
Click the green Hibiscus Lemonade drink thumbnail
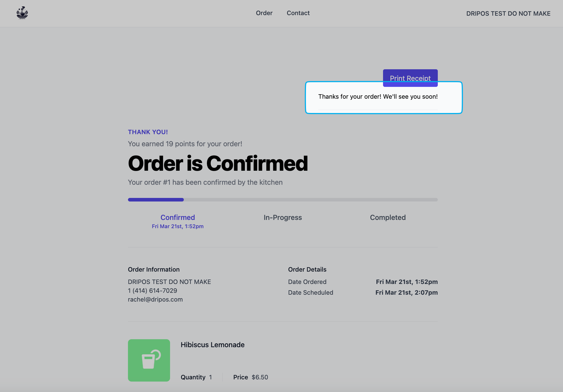(x=149, y=360)
